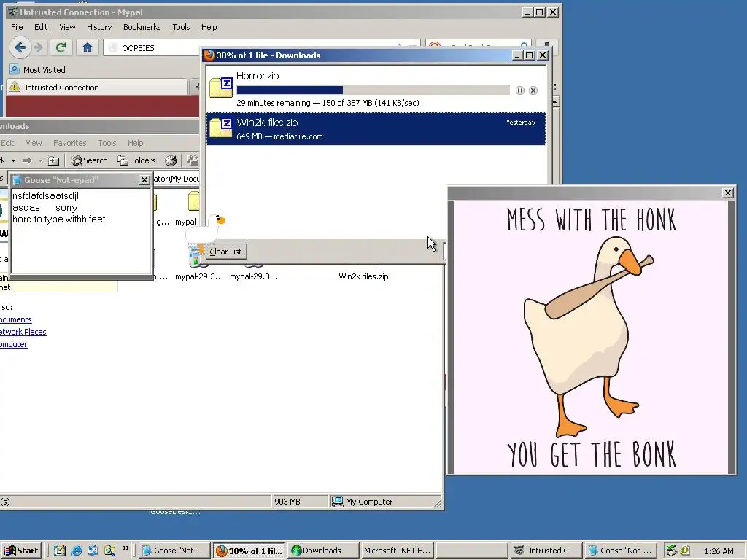
Task: Click the Network Places link
Action: pos(23,332)
